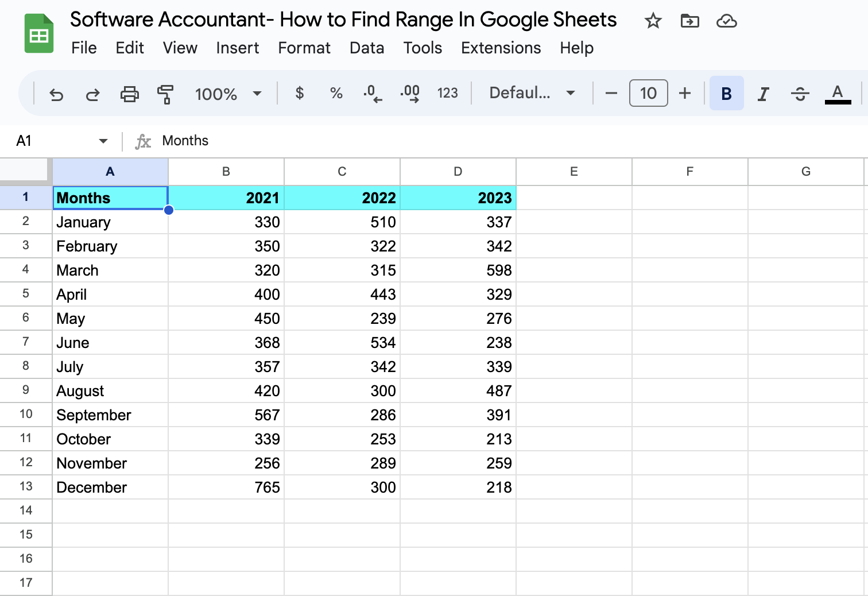
Task: Select the 2022 header cell
Action: pyautogui.click(x=342, y=198)
